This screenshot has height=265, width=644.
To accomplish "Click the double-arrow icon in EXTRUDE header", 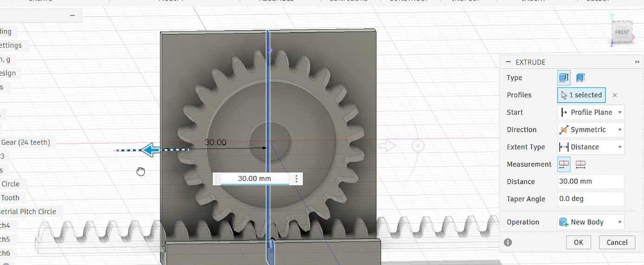I will (637, 62).
